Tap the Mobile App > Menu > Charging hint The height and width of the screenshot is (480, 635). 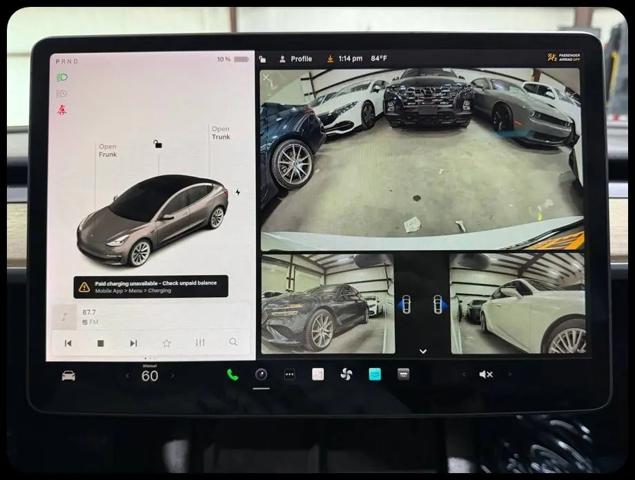pyautogui.click(x=133, y=291)
